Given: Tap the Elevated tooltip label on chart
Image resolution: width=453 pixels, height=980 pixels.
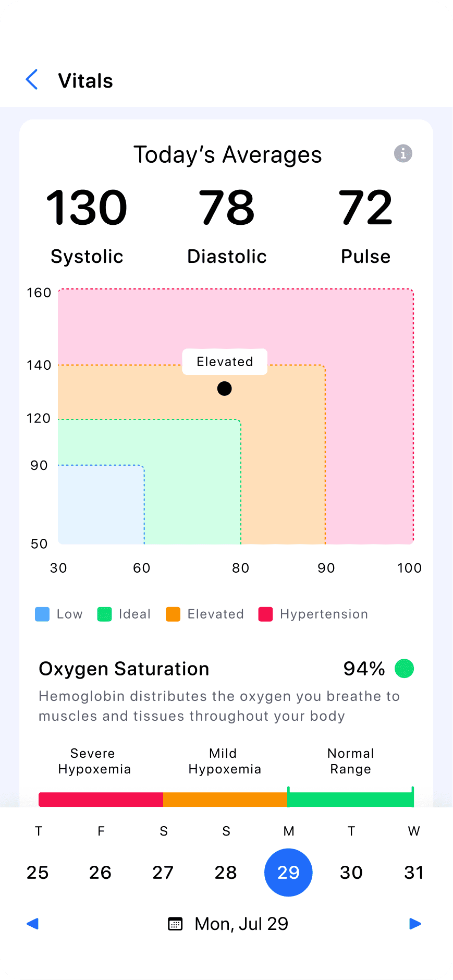Looking at the screenshot, I should tap(225, 361).
